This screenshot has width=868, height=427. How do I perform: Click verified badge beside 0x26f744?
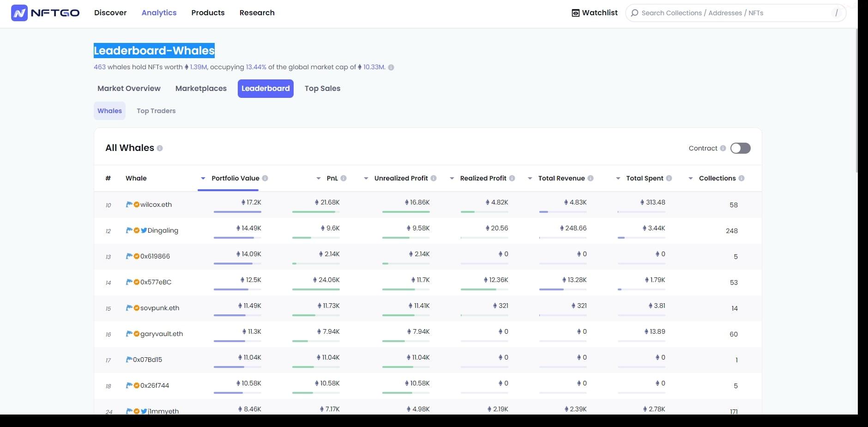click(137, 385)
